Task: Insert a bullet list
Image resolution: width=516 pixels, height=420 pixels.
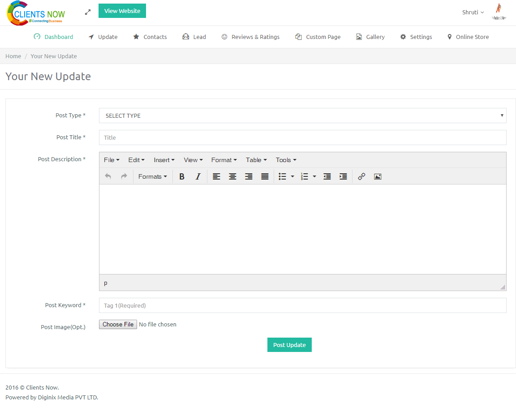Action: pyautogui.click(x=282, y=176)
